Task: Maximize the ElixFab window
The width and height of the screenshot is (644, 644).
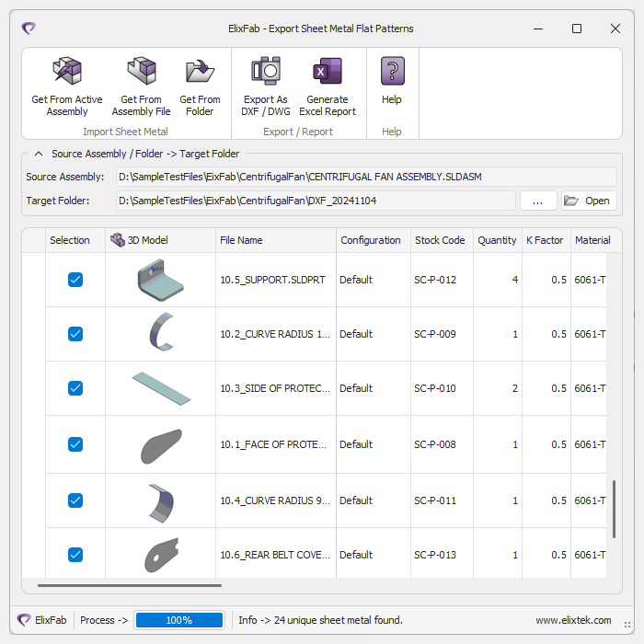Action: (577, 29)
